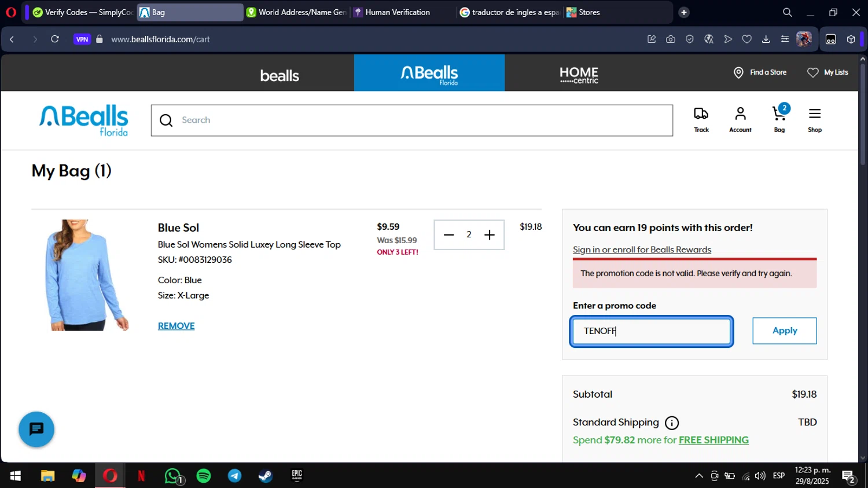Click the Bealls Florida logo
The image size is (868, 488).
click(84, 120)
